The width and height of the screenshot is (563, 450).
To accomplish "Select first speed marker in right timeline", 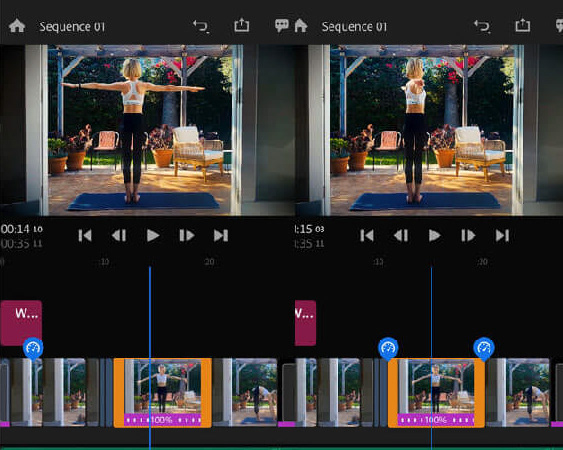I will (x=388, y=348).
